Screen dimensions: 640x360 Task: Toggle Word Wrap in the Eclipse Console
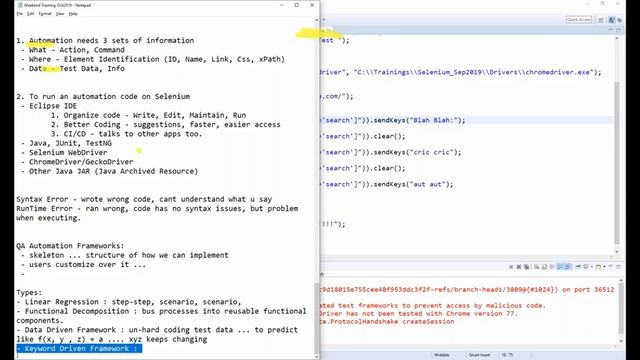click(x=552, y=267)
